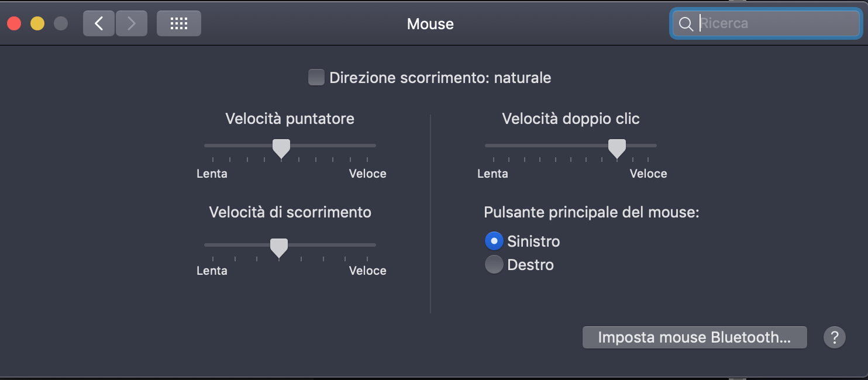The image size is (868, 380).
Task: Select Sinistro as primary mouse button
Action: coord(494,241)
